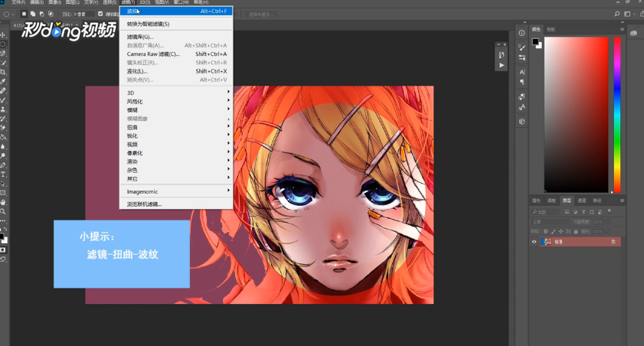Click the feather value input field

click(x=83, y=14)
